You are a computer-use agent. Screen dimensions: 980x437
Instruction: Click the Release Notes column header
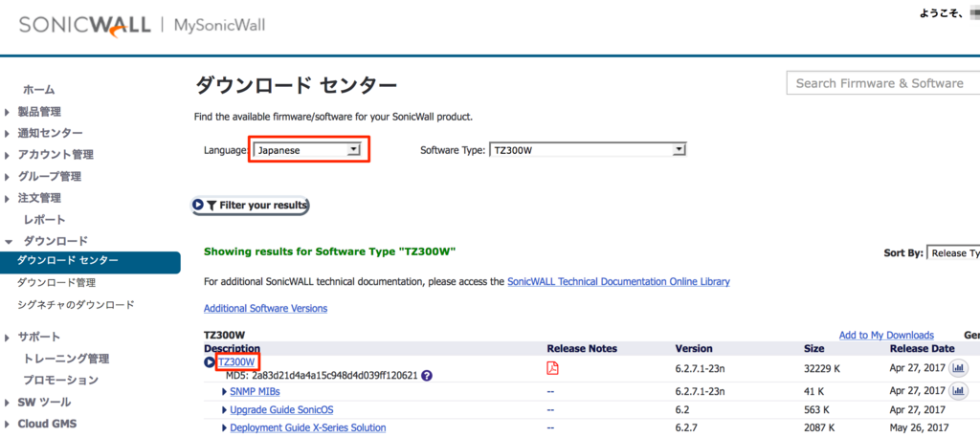coord(582,348)
